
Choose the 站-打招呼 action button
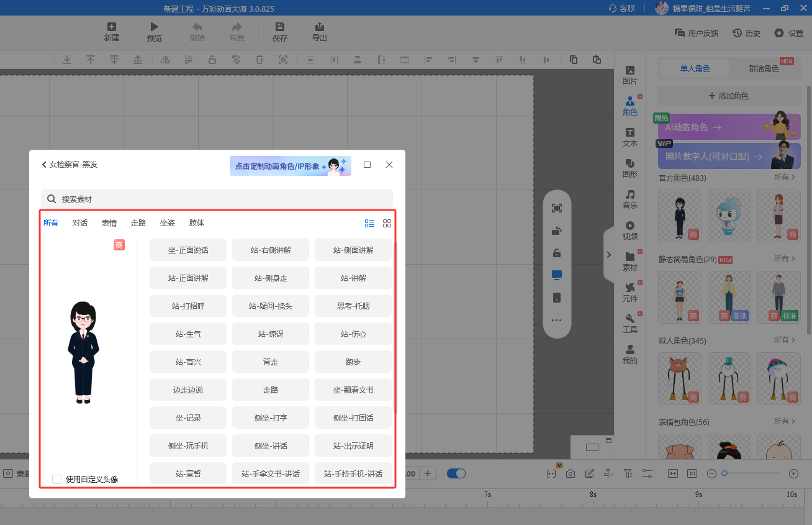click(188, 306)
